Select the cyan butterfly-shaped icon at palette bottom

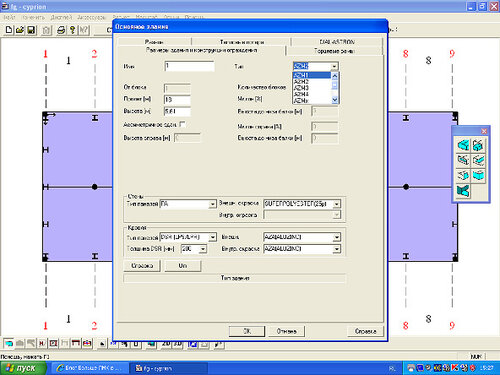(x=463, y=191)
